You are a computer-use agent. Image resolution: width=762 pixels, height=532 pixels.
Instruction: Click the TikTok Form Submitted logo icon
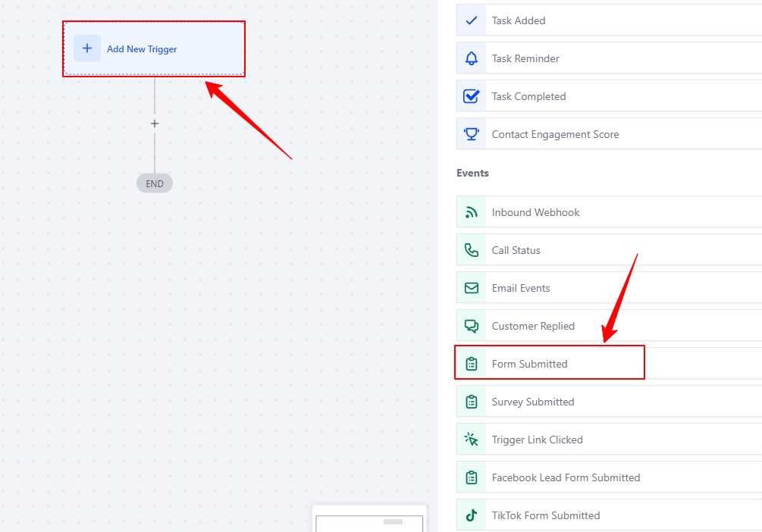[471, 515]
